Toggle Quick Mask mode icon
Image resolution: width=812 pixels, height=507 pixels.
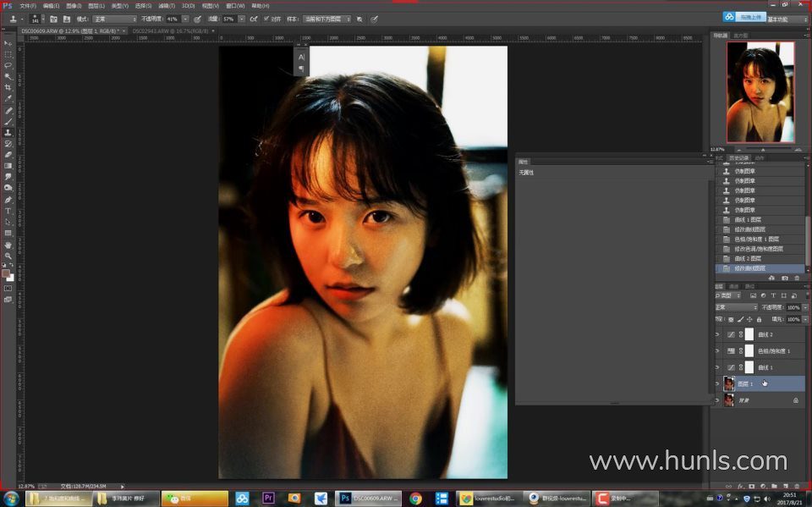[x=8, y=289]
